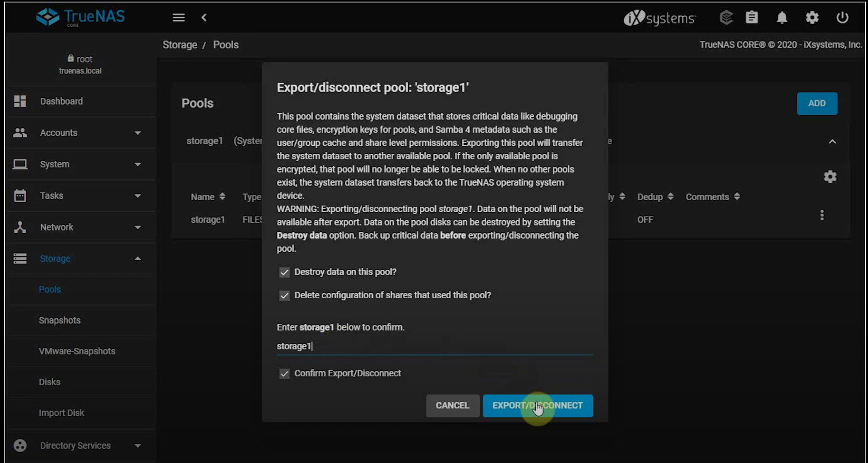Cancel the export pool dialog
This screenshot has height=463, width=868.
[x=452, y=406]
